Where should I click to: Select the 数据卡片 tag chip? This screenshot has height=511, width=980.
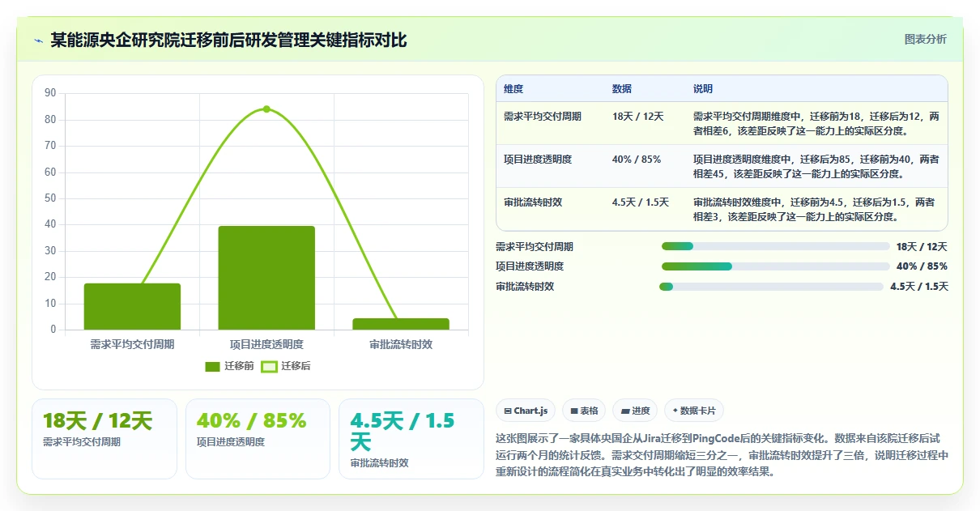point(694,411)
